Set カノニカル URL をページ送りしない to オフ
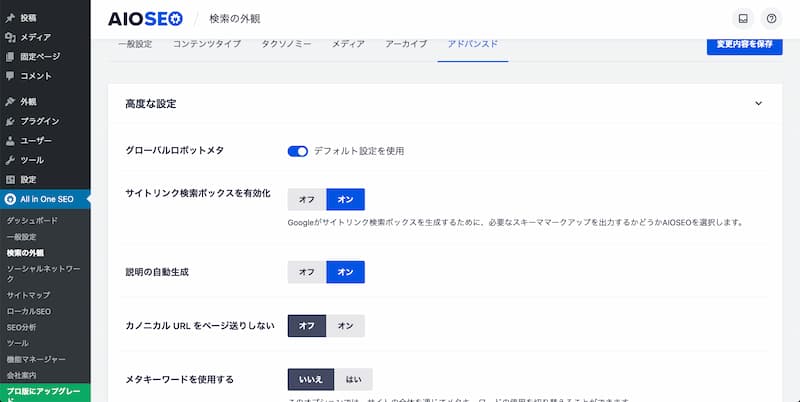 (x=307, y=326)
